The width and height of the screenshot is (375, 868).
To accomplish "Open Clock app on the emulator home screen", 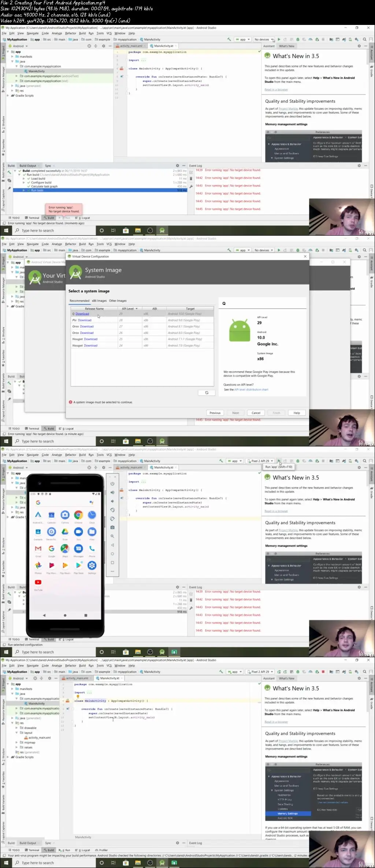I will (x=92, y=515).
